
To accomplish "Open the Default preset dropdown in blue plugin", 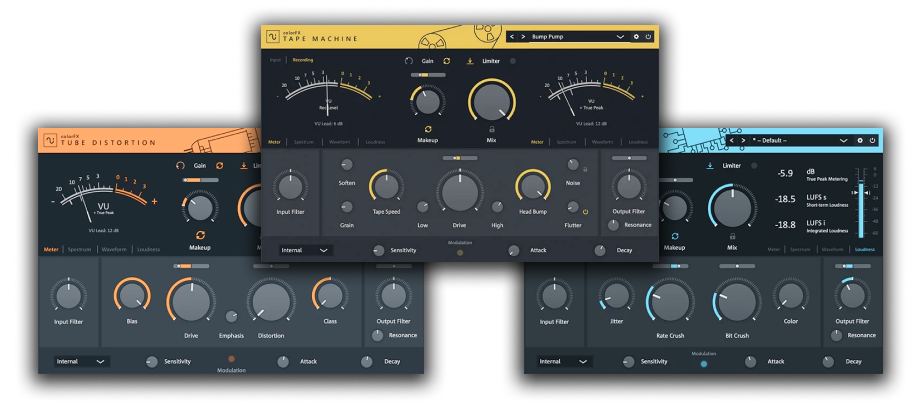I will coord(800,141).
